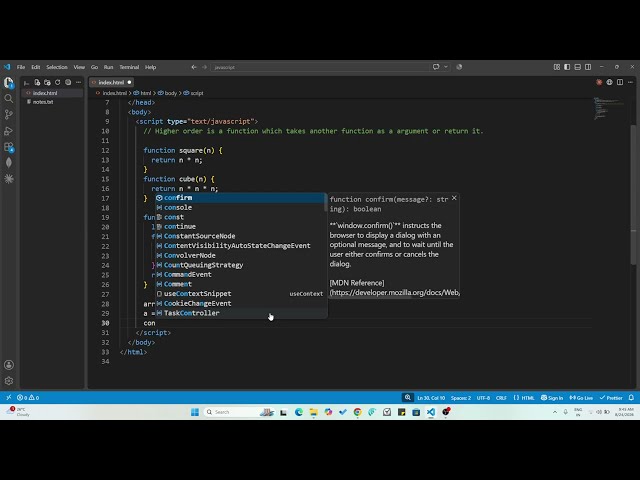Go forward using the navigation arrow
The image size is (640, 480).
pyautogui.click(x=204, y=67)
